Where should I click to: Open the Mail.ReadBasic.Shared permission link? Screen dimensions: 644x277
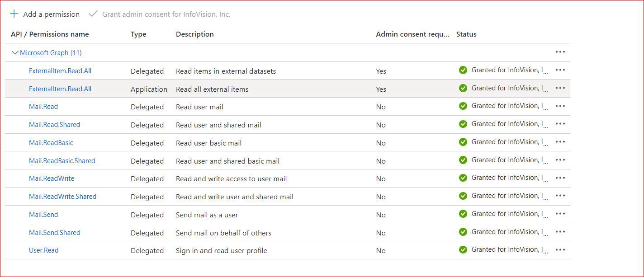[x=62, y=161]
